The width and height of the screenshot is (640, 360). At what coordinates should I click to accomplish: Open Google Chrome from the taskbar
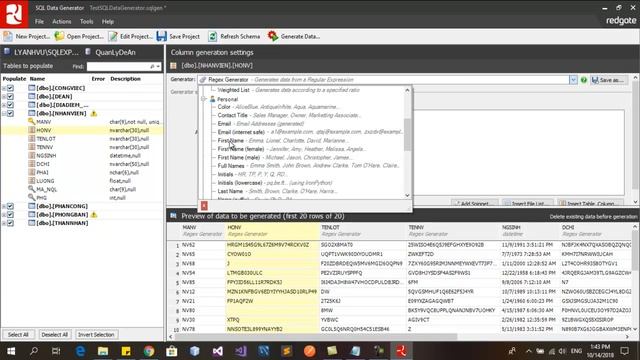point(149,351)
